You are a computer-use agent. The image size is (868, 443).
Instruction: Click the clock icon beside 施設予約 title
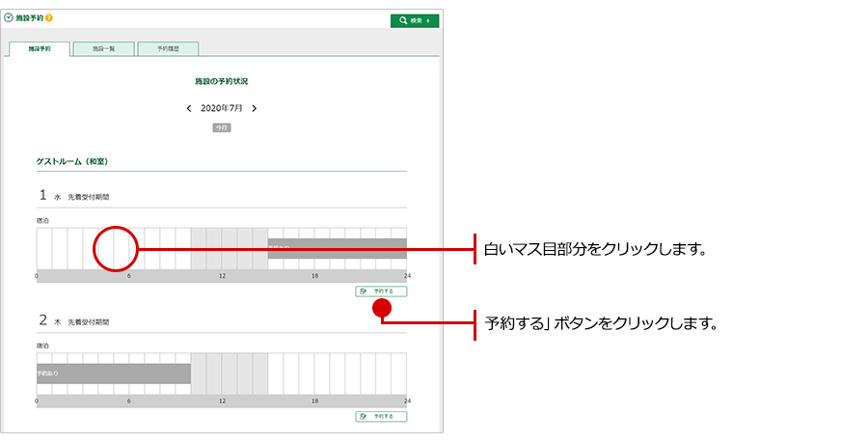point(10,18)
